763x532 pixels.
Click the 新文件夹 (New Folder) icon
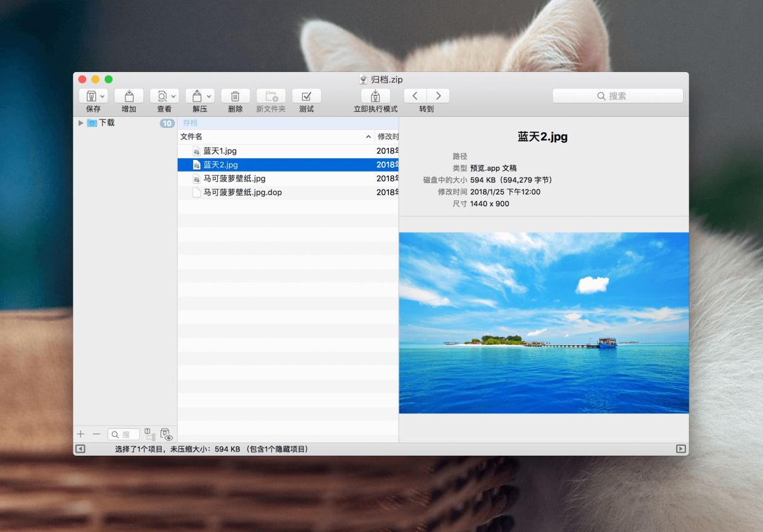(271, 96)
